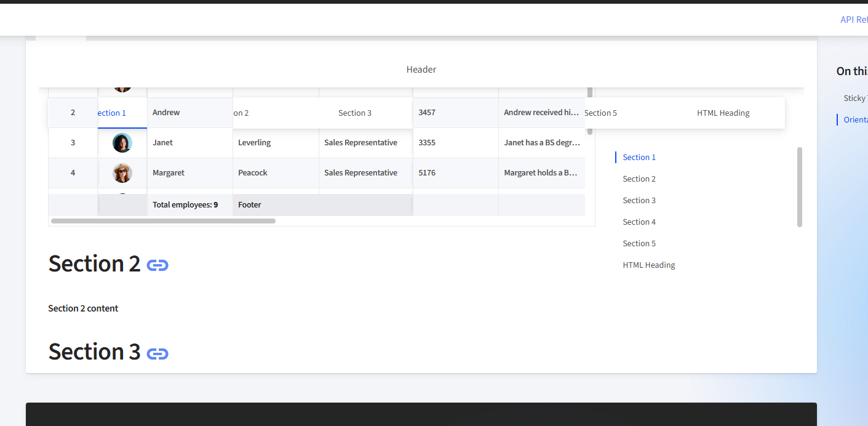The image size is (868, 426).
Task: Click the side navigation vertical scrollbar
Action: point(800,187)
